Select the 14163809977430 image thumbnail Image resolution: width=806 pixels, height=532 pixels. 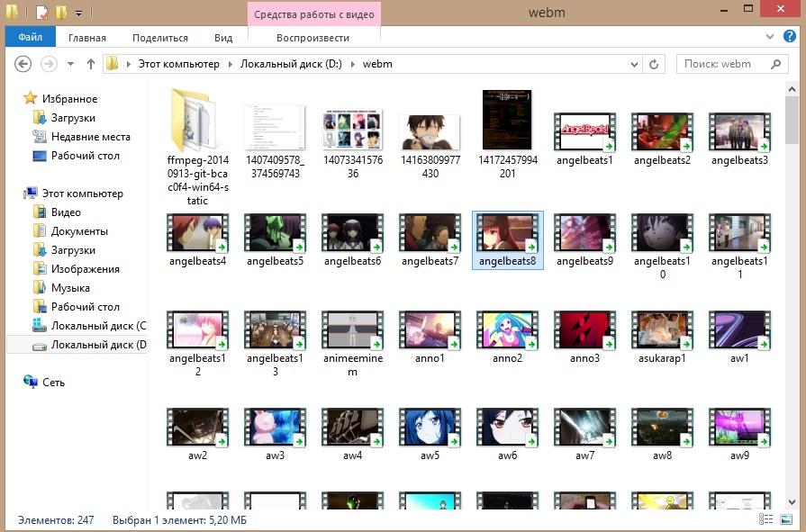click(430, 131)
